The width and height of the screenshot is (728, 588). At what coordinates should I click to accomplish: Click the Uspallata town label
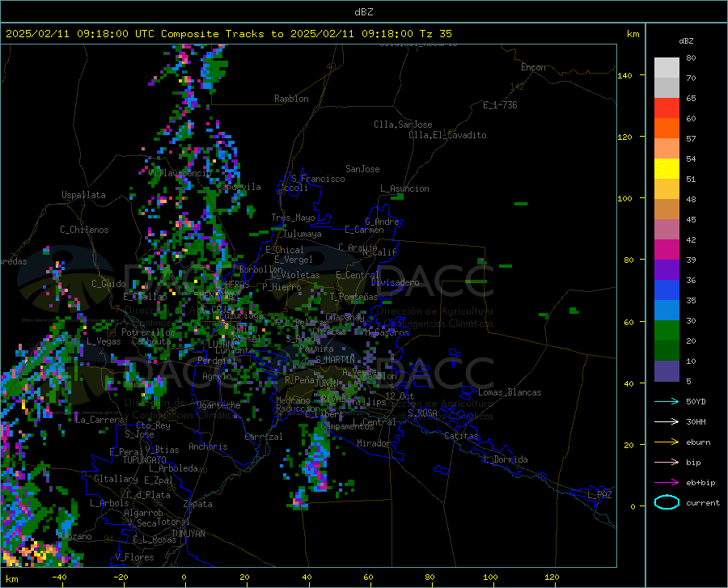coord(83,195)
